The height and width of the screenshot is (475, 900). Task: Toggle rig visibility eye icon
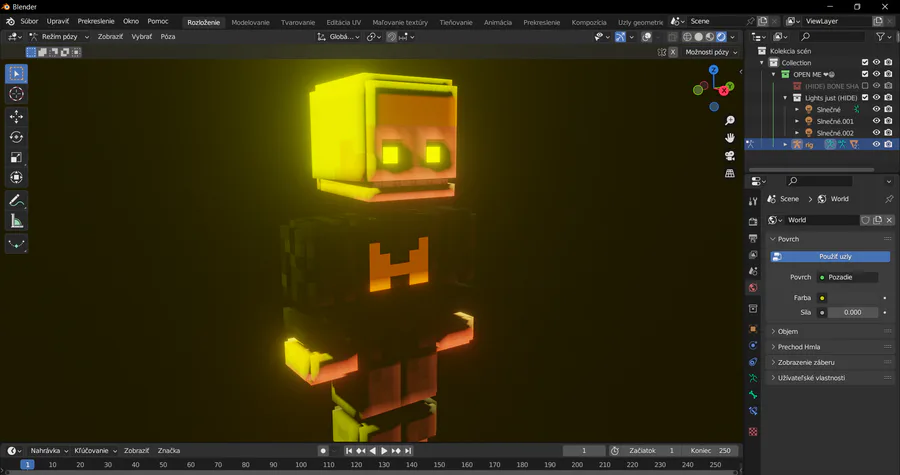[876, 145]
